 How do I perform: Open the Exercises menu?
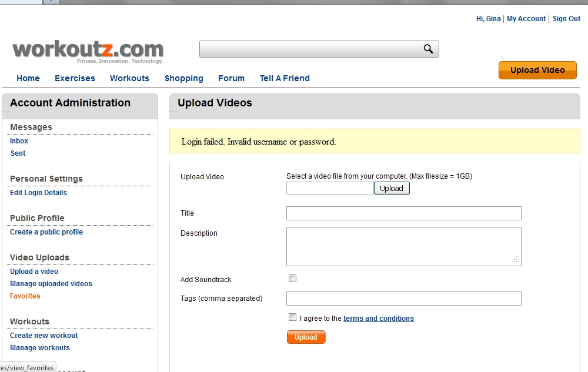[x=75, y=78]
